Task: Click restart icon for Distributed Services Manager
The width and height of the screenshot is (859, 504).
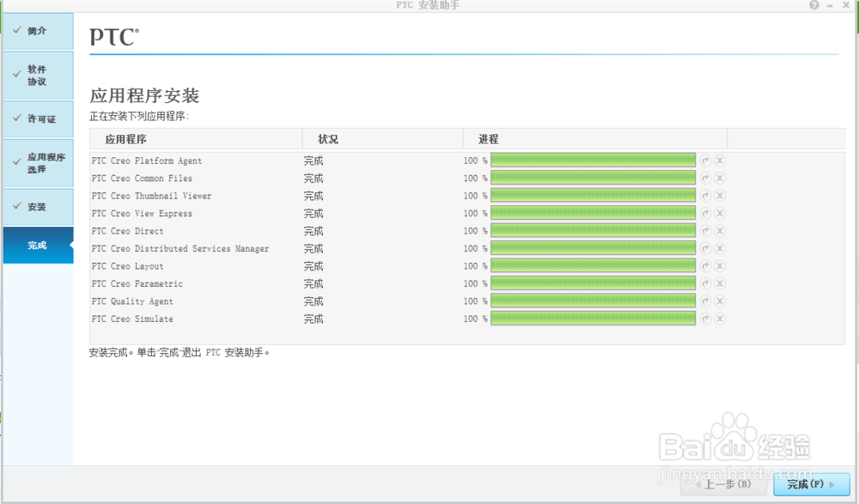Action: pyautogui.click(x=705, y=248)
